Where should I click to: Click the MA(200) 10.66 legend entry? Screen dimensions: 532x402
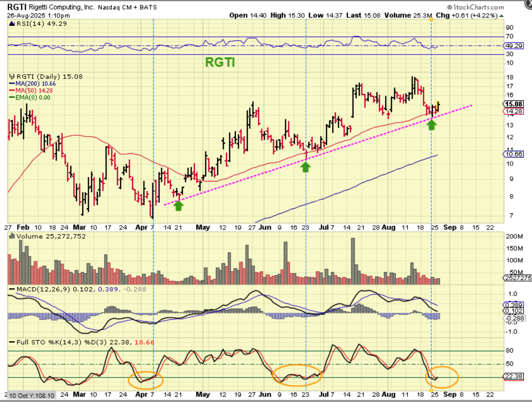pyautogui.click(x=32, y=84)
